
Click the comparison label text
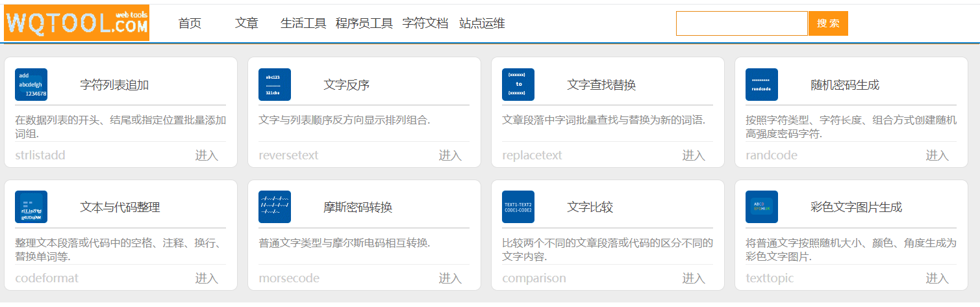[x=534, y=278]
